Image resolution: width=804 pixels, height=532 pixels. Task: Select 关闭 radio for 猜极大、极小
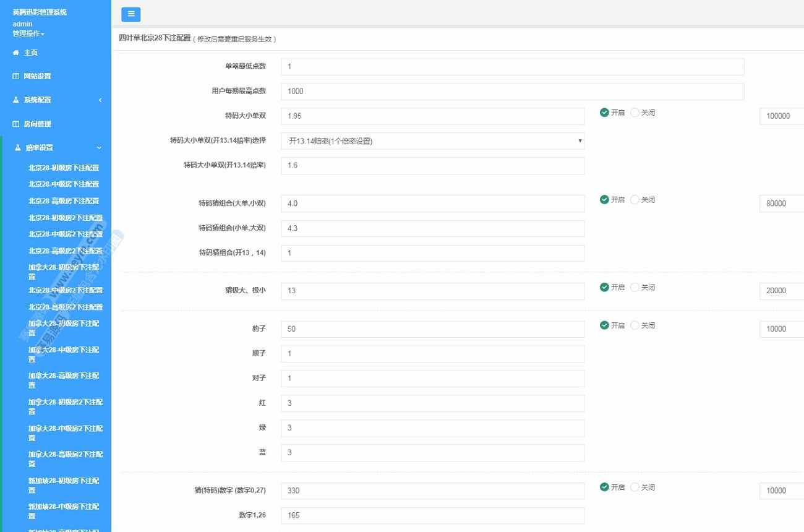pos(635,287)
